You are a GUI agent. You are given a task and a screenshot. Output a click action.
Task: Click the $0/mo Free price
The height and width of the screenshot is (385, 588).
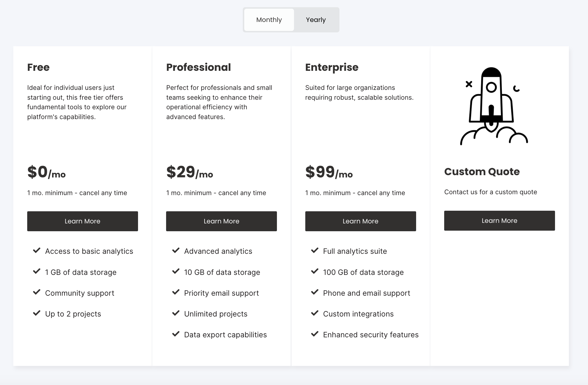[x=46, y=172]
